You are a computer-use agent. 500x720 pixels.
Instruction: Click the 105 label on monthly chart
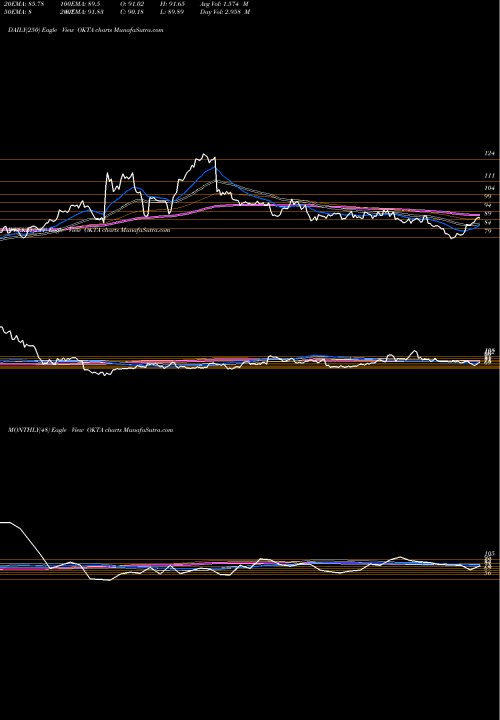tap(489, 553)
